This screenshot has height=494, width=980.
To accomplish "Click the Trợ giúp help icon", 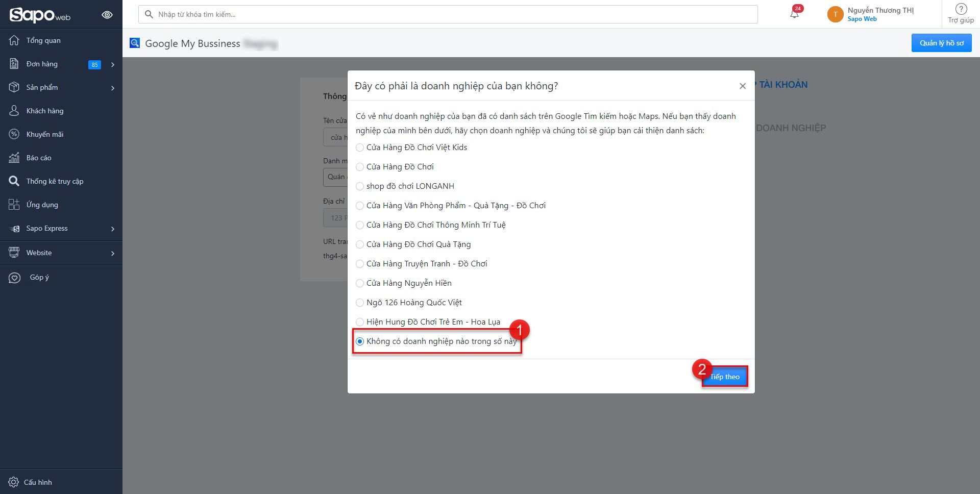I will 961,9.
